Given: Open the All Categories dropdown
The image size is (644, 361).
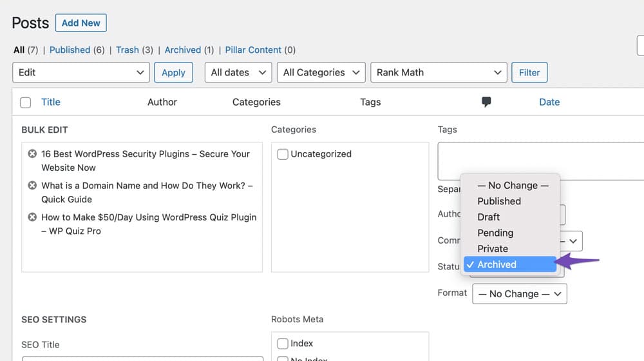Looking at the screenshot, I should pos(321,72).
